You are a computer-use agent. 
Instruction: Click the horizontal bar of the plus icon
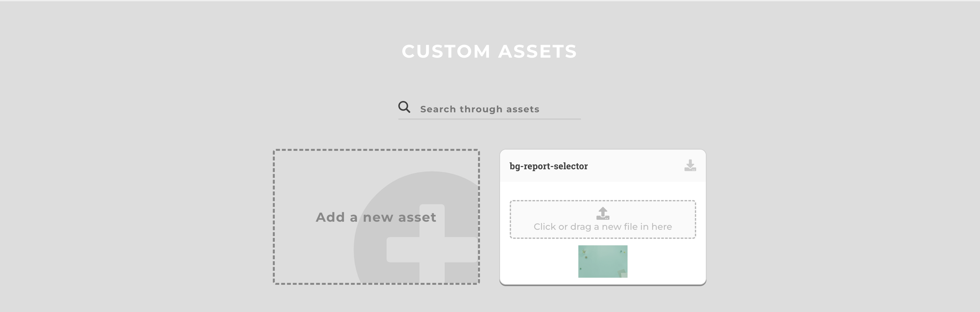click(x=403, y=250)
